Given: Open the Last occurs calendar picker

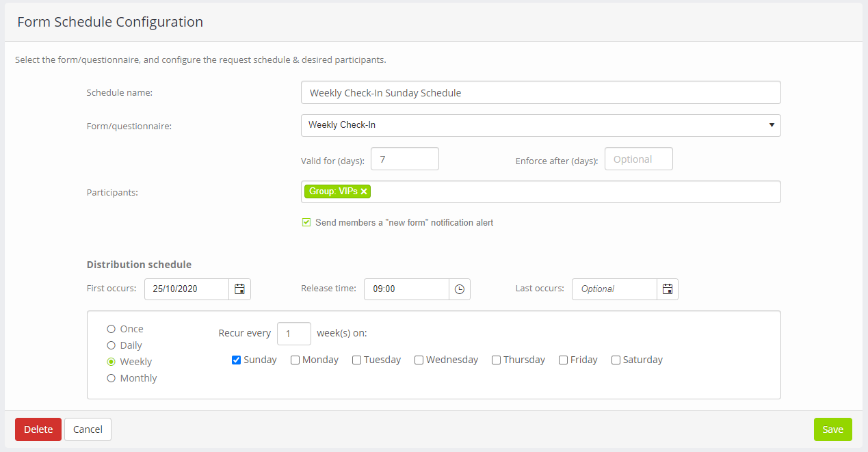Looking at the screenshot, I should coord(668,289).
